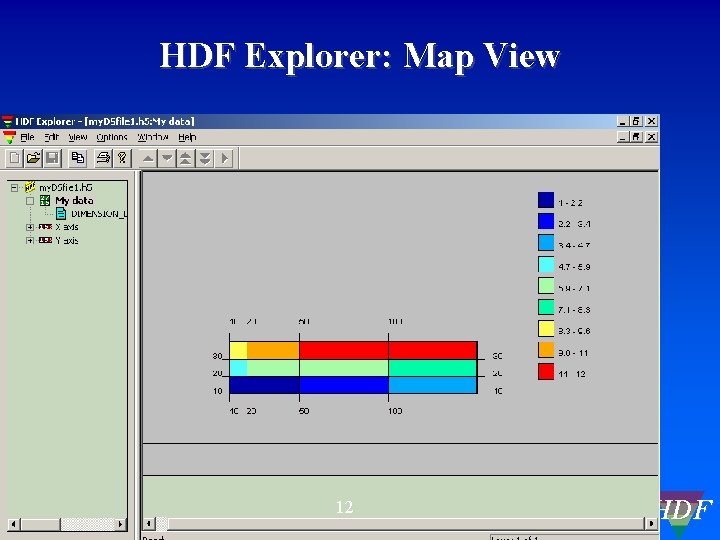Click the tree panel scrollbar left arrow
The image size is (720, 540).
tap(13, 523)
